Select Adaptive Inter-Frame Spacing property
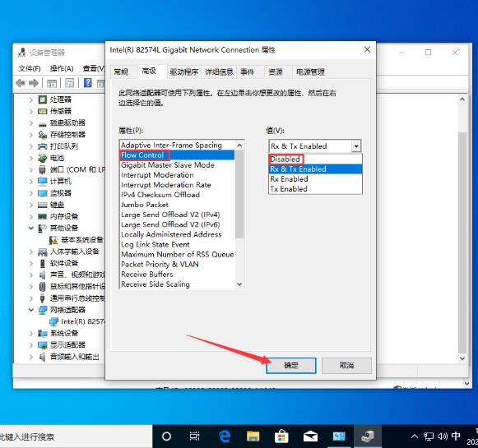The image size is (478, 448). 177,145
